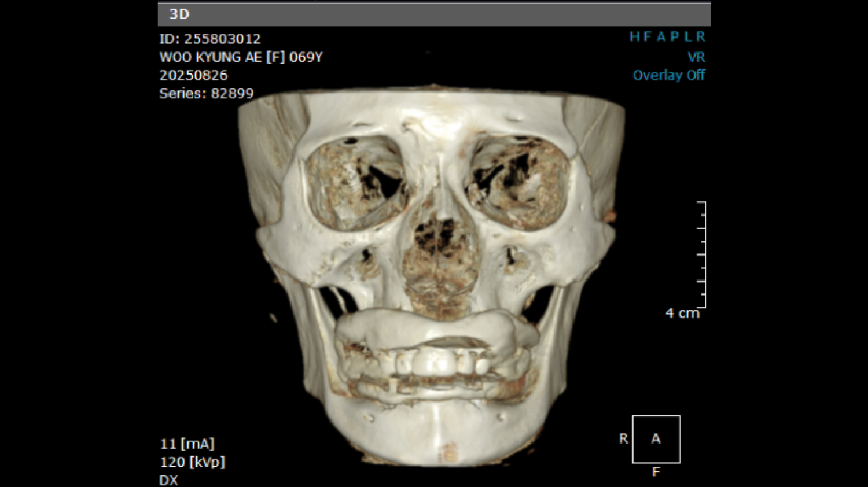This screenshot has height=487, width=868.
Task: Click the R label beside the orientation cube
Action: pyautogui.click(x=623, y=439)
